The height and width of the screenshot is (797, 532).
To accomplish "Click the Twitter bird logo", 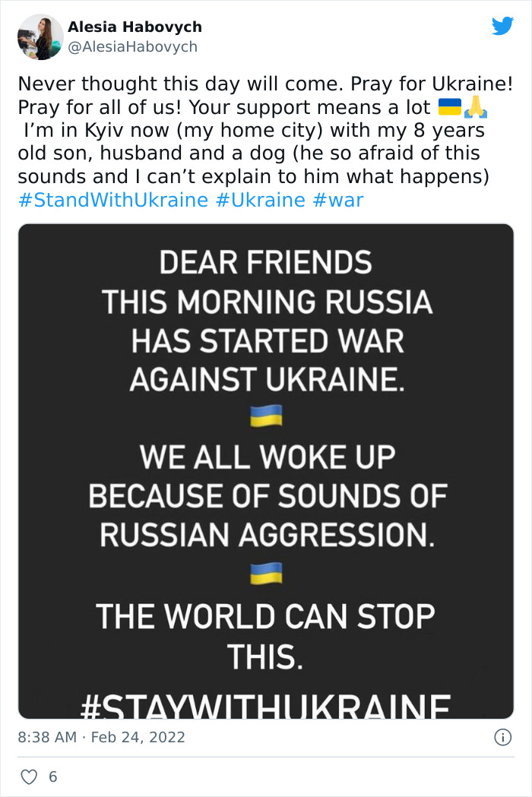I will 503,27.
